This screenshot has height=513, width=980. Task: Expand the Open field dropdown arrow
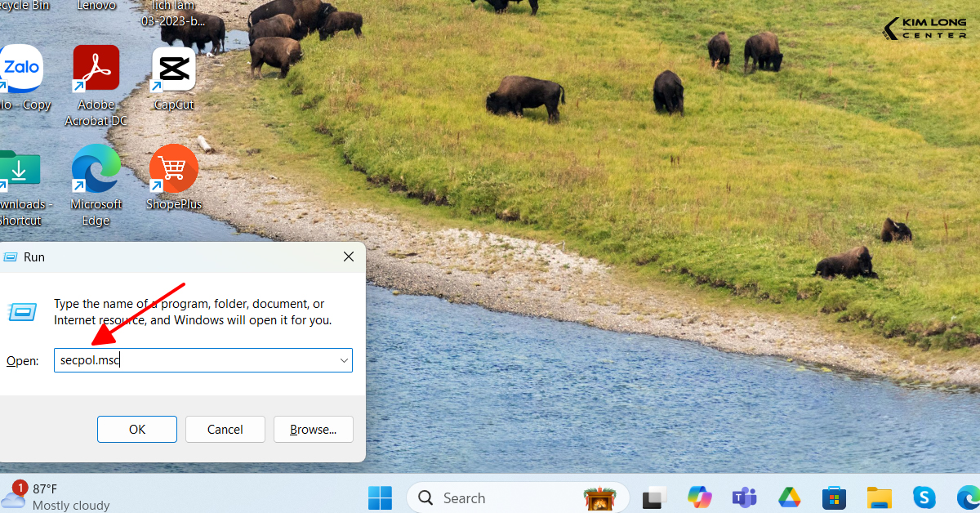click(344, 360)
